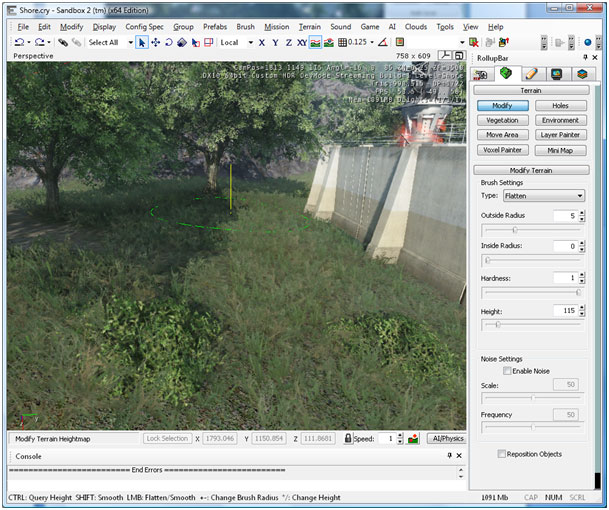
Task: Click the Layer Painter button
Action: (560, 135)
